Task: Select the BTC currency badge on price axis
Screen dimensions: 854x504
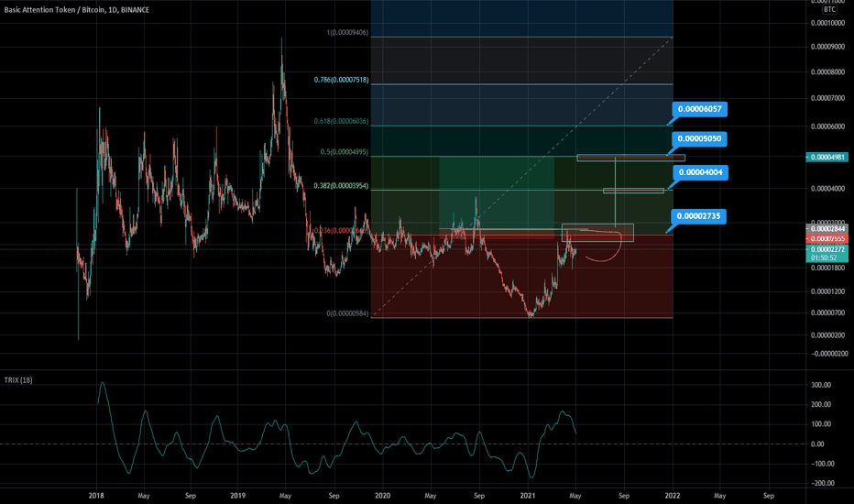Action: [829, 9]
